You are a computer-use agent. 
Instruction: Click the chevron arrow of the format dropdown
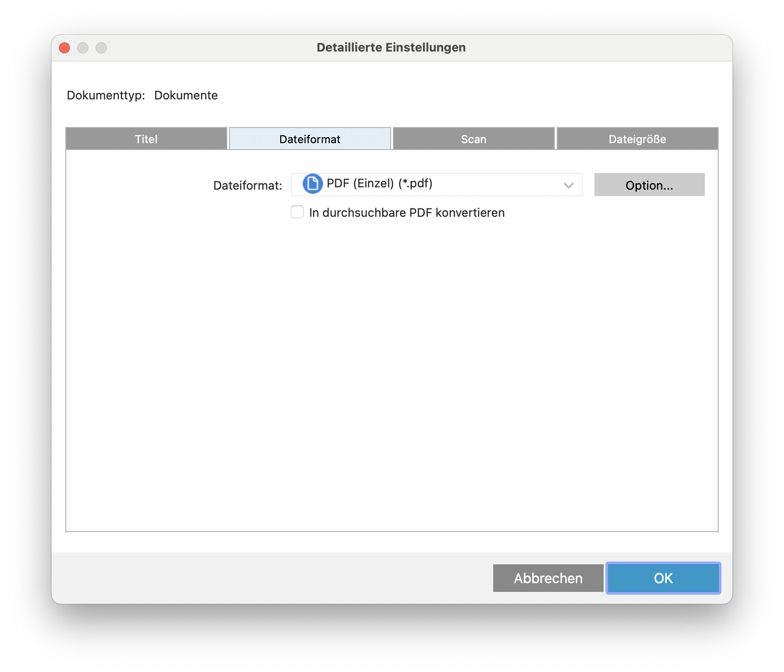[568, 185]
